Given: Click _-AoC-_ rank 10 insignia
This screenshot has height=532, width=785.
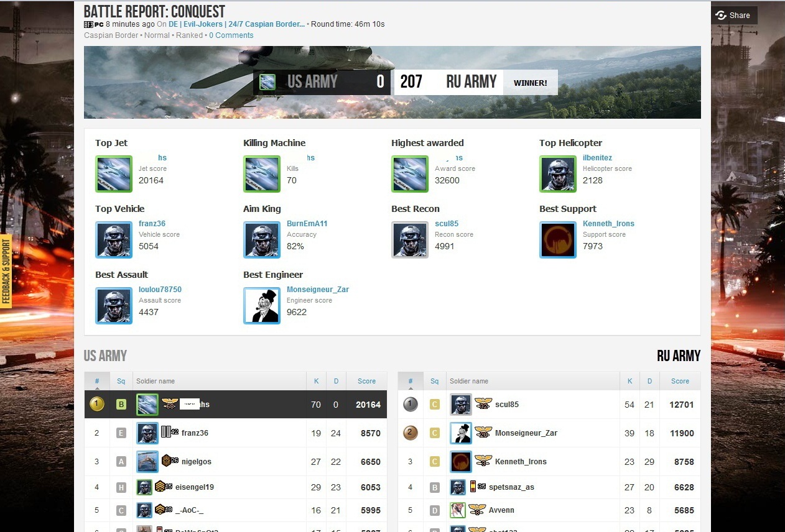Looking at the screenshot, I should (x=164, y=510).
